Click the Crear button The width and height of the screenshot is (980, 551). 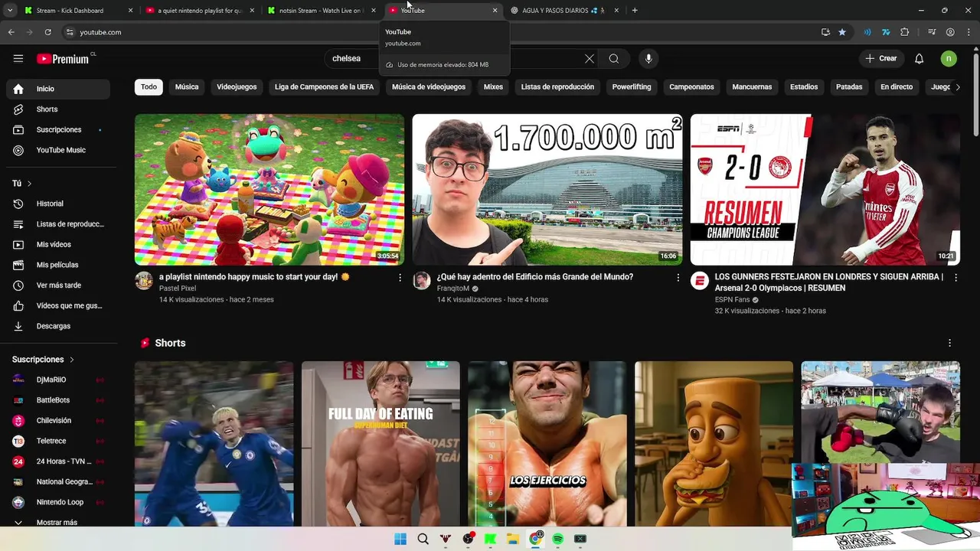(x=880, y=58)
